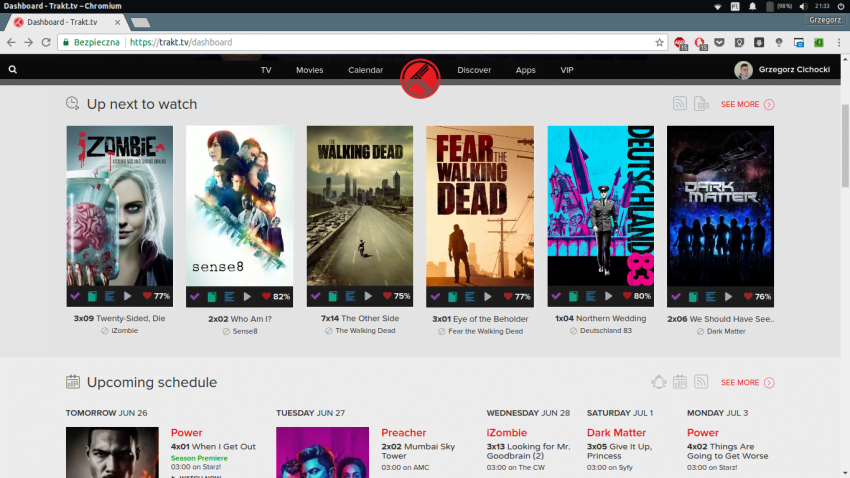Open Grzegorz Cichocki user menu
Viewport: 850px width, 478px height.
click(782, 70)
